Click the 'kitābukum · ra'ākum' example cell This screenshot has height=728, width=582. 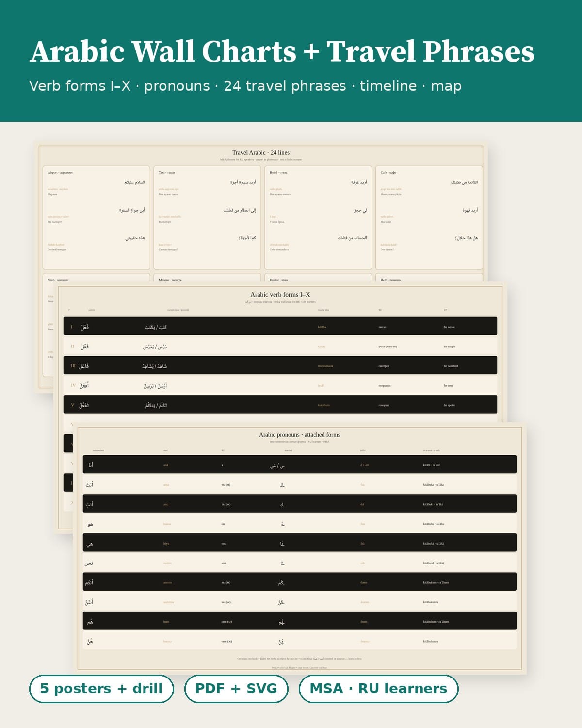(x=436, y=582)
